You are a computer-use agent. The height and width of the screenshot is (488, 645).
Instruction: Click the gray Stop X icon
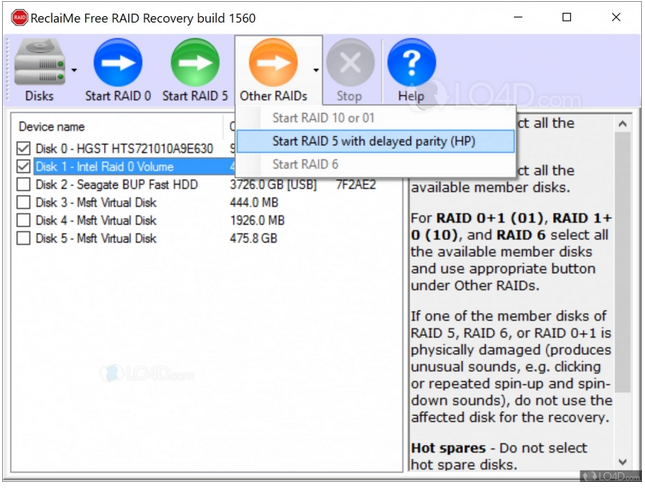(x=350, y=63)
